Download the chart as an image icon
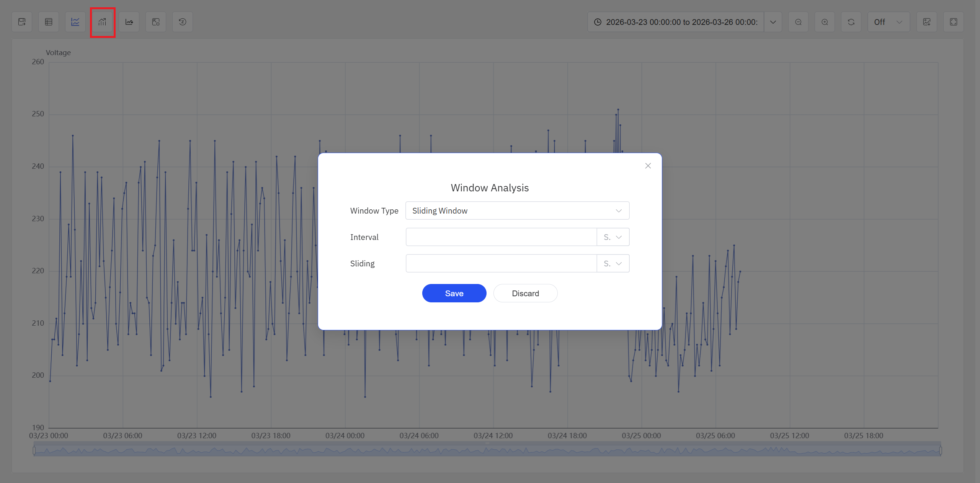The height and width of the screenshot is (483, 980). (x=926, y=22)
